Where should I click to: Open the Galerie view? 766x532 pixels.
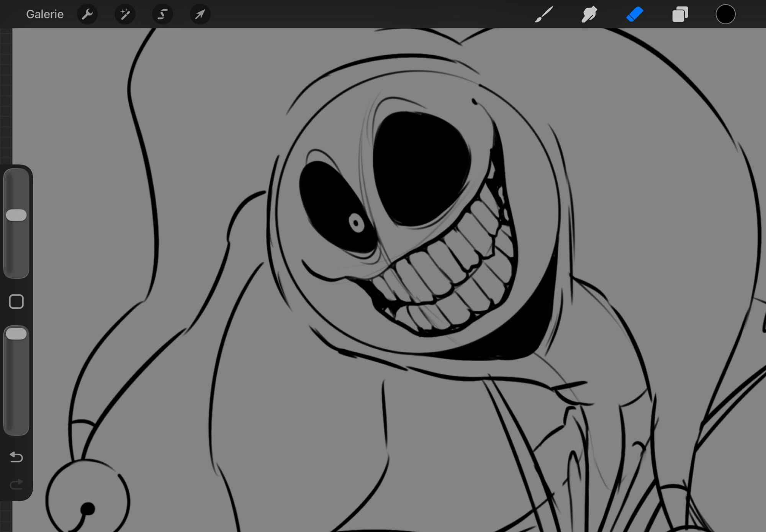(x=44, y=15)
